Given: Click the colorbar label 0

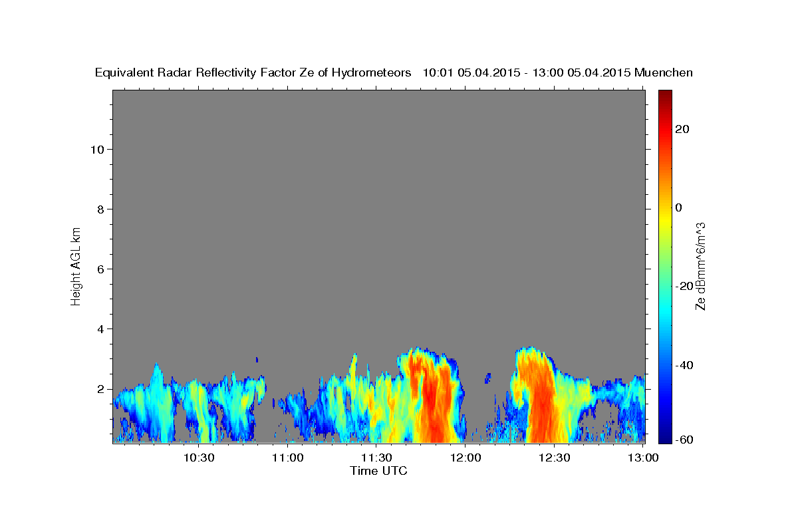Looking at the screenshot, I should coord(678,207).
